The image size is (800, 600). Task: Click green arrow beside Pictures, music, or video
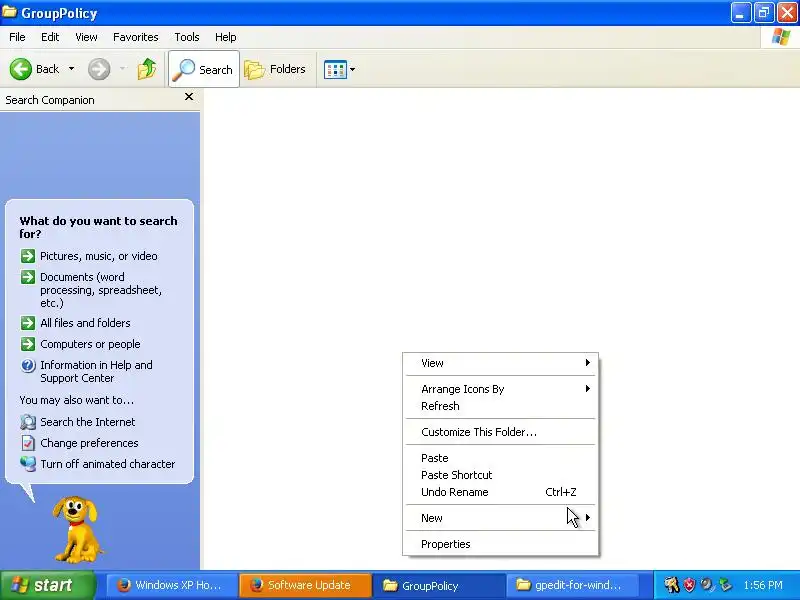pyautogui.click(x=28, y=256)
